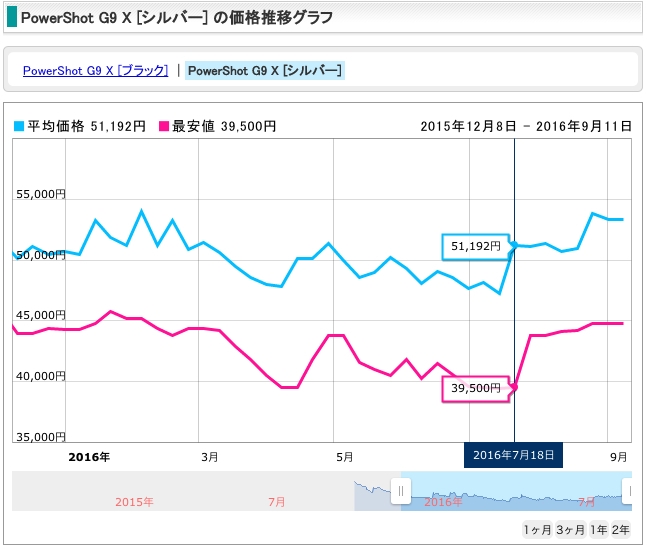Grab the right range slider handle
The height and width of the screenshot is (549, 647).
tap(628, 491)
